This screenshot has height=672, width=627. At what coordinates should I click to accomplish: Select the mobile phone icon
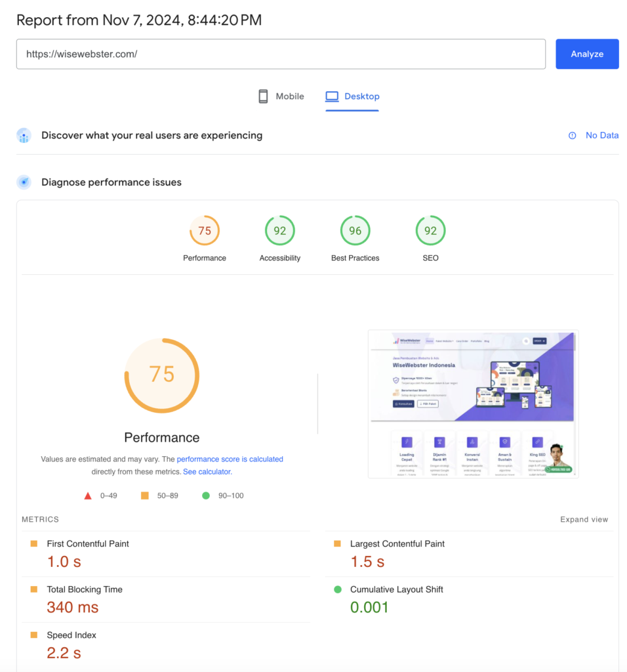coord(262,96)
